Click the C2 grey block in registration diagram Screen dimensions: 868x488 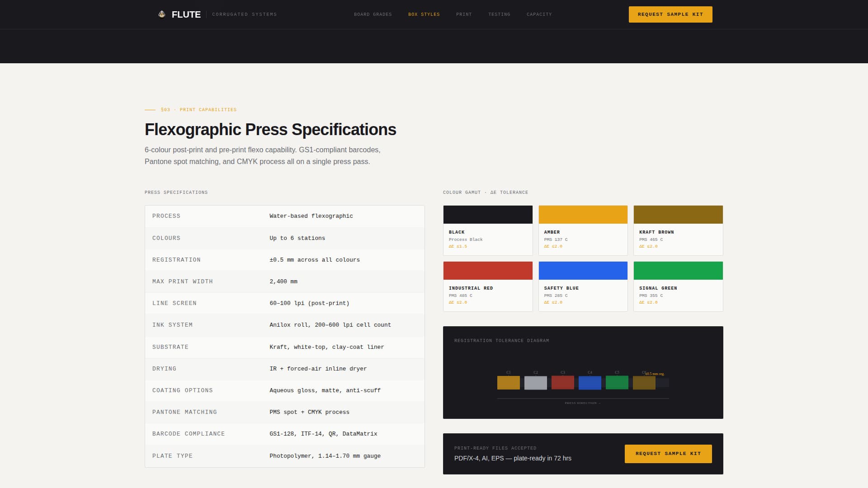[536, 383]
